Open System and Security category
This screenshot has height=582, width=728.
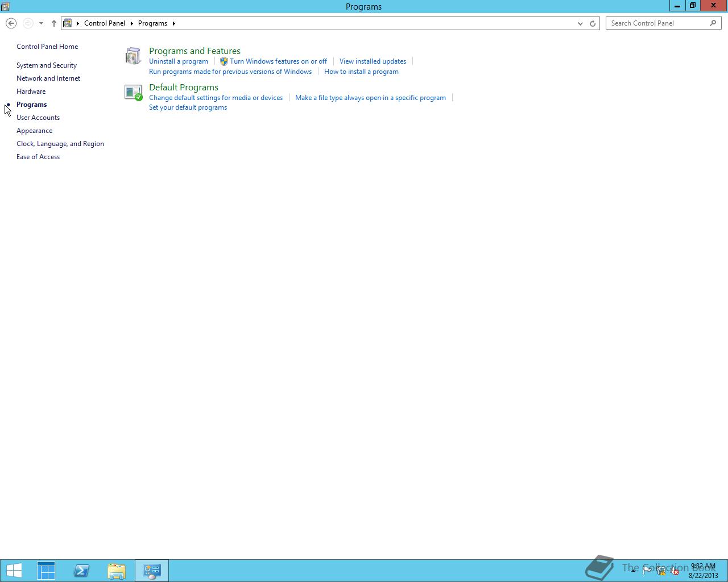pyautogui.click(x=47, y=65)
